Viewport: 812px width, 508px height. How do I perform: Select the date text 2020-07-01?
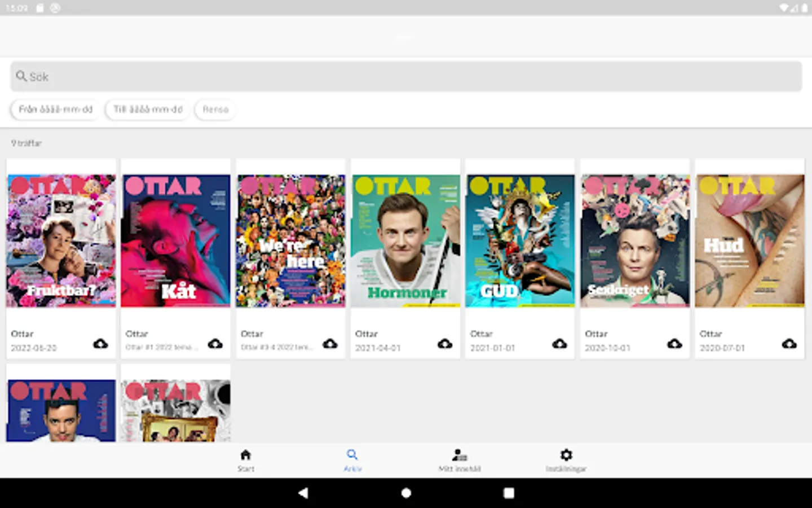tap(722, 348)
